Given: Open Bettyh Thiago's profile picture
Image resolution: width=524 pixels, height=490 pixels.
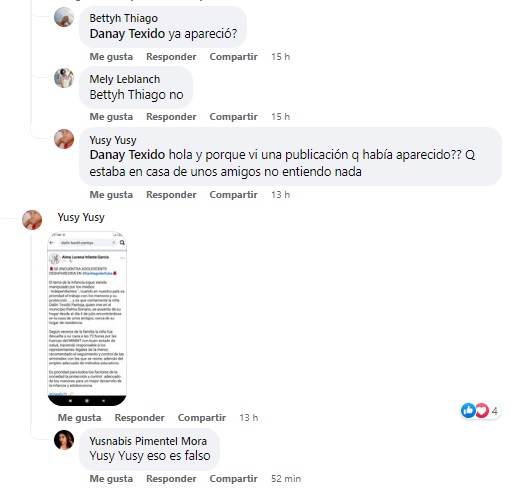Looking at the screenshot, I should (x=64, y=17).
